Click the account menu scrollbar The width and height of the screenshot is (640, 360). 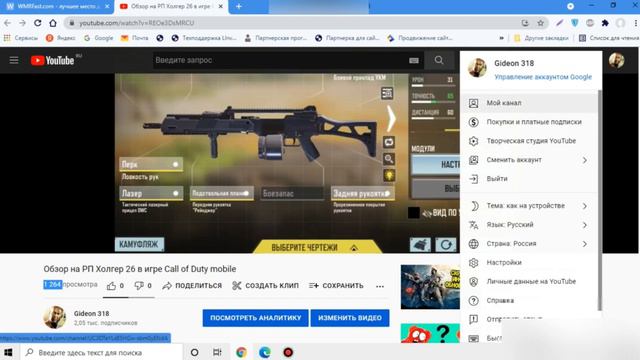[x=600, y=200]
